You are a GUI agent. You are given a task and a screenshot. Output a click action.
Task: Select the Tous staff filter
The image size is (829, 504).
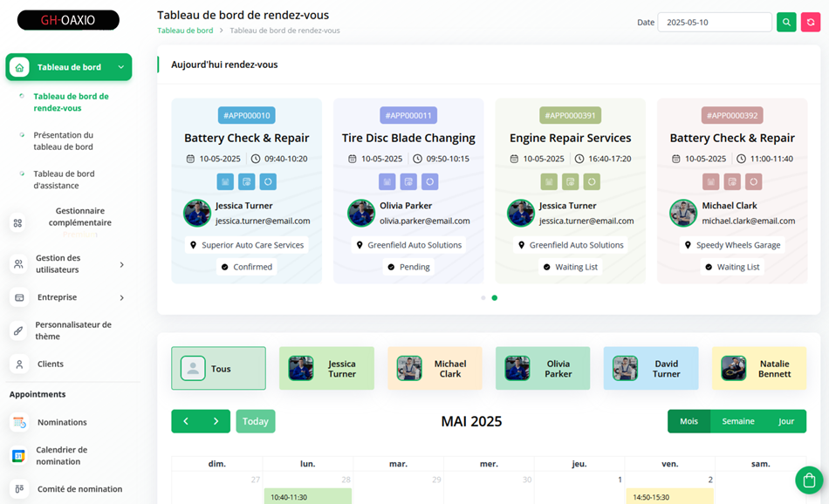pyautogui.click(x=218, y=368)
